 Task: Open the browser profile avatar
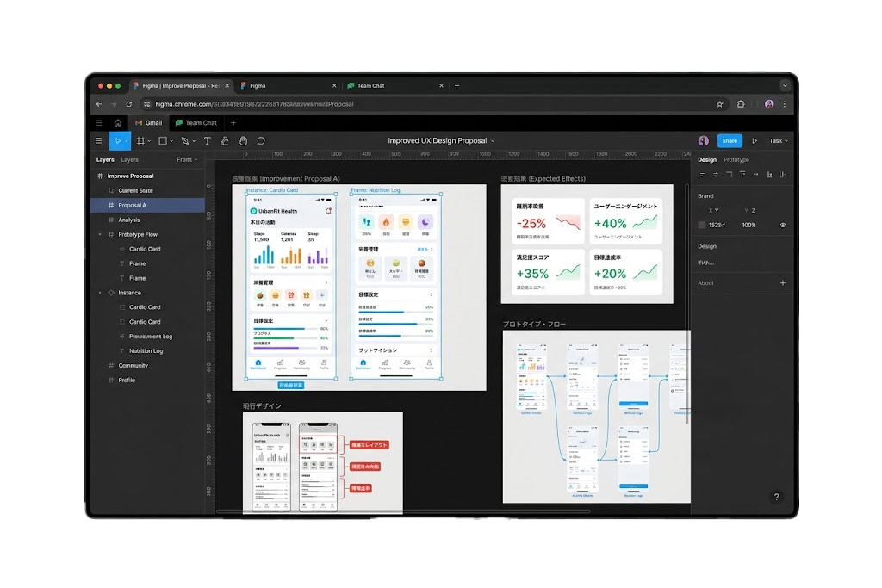coord(769,104)
